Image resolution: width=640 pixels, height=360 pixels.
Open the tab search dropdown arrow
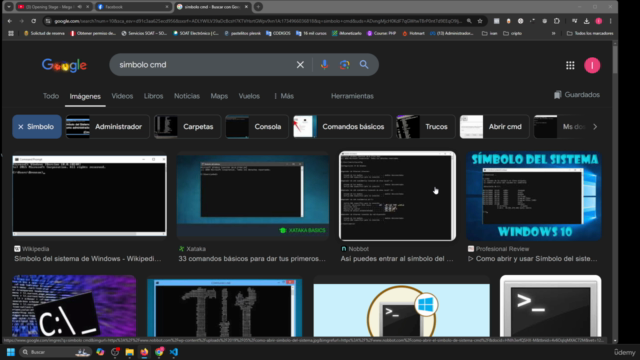9,7
